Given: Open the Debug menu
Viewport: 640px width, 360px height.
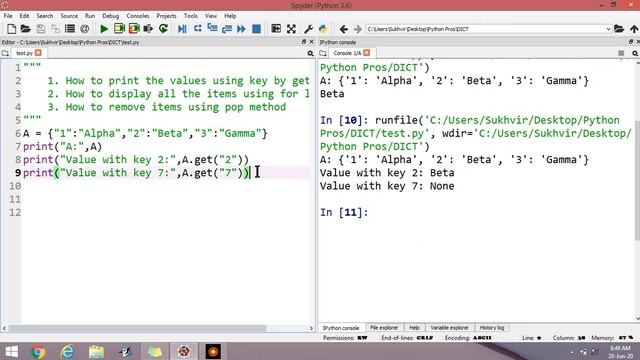Looking at the screenshot, I should pos(111,16).
